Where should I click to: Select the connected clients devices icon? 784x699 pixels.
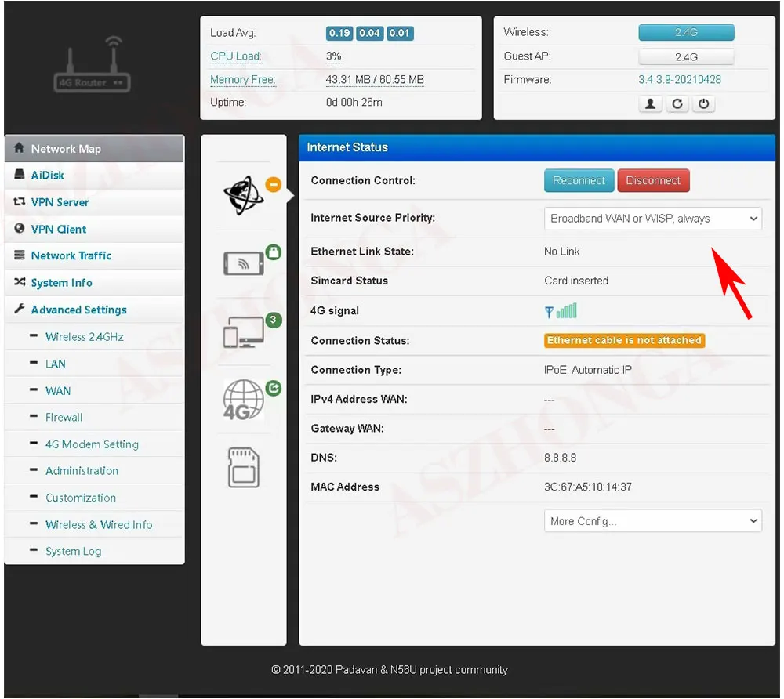[x=244, y=332]
